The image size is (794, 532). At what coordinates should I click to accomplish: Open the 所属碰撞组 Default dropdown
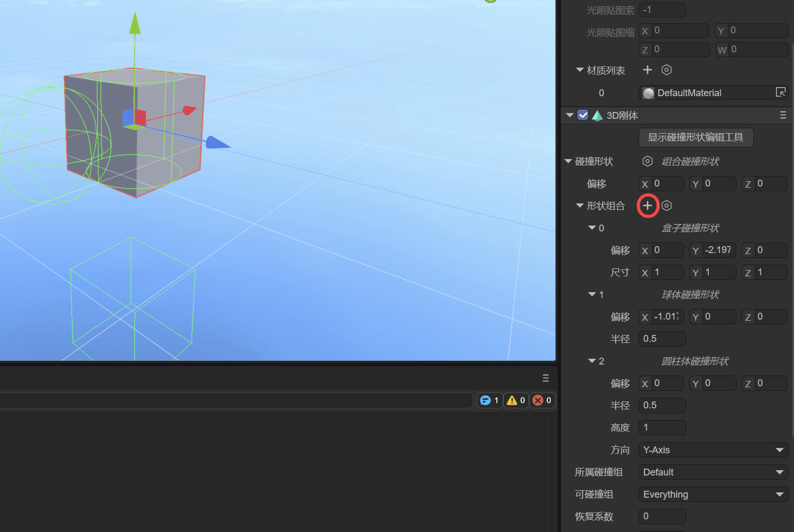click(713, 472)
